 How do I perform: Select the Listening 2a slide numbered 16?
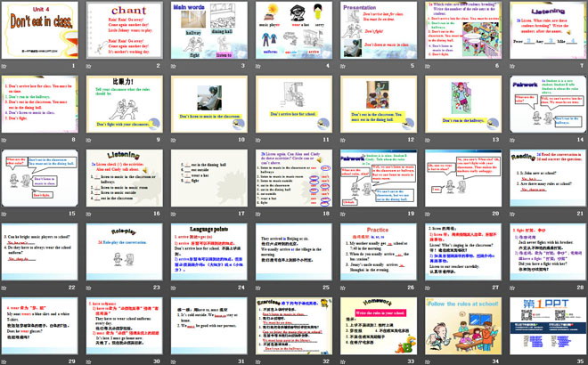pyautogui.click(x=125, y=178)
